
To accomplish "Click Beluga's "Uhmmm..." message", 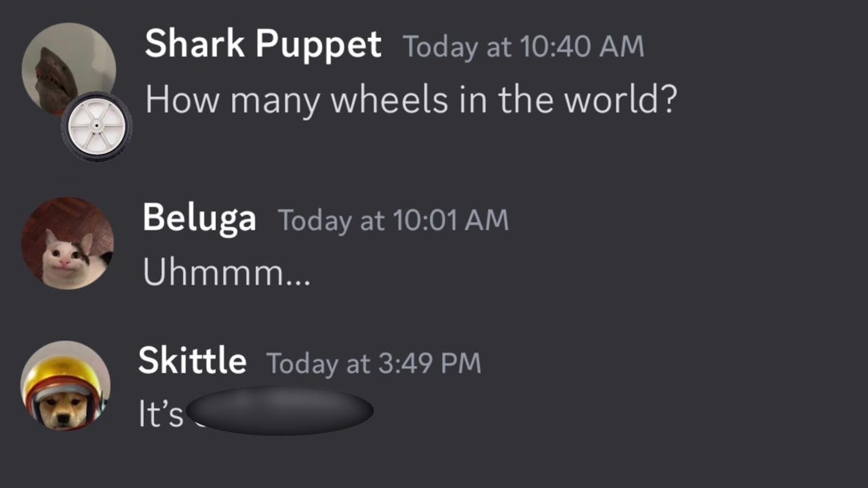I will [x=226, y=273].
